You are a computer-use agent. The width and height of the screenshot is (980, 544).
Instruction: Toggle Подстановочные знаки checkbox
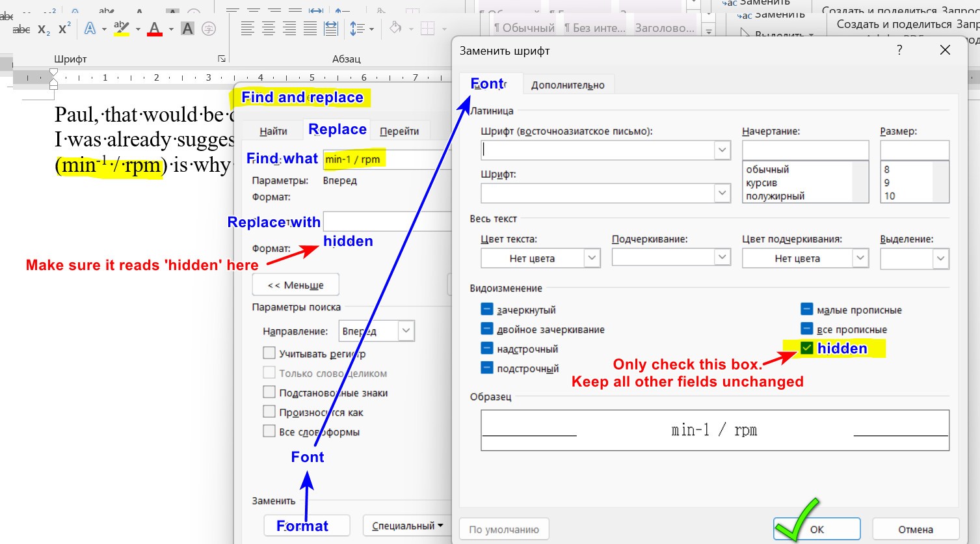(x=269, y=392)
